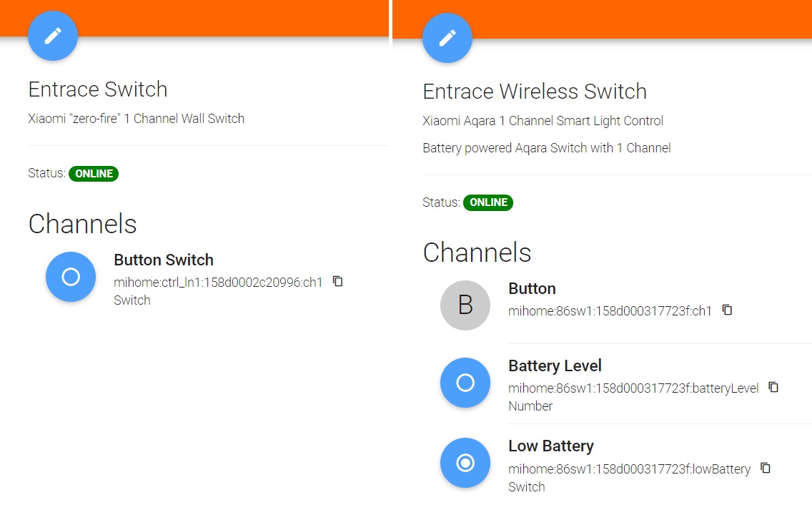Click mihome:ctrl_ln1:158d0002c20996:ch1 text

coord(218,283)
